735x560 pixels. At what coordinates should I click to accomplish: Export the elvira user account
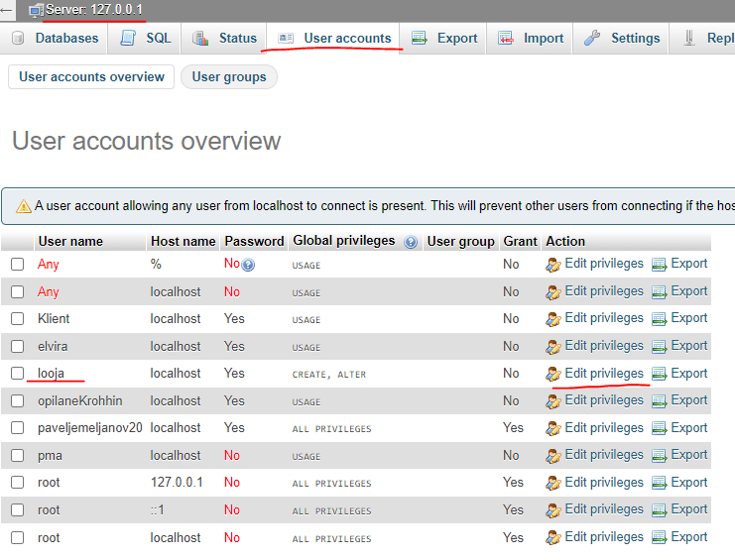[679, 346]
